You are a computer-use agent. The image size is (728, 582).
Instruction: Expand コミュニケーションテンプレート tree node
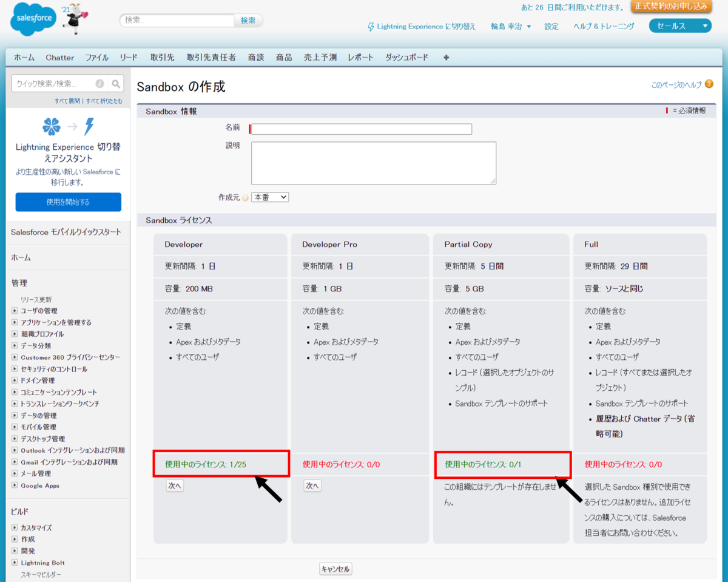coord(15,392)
